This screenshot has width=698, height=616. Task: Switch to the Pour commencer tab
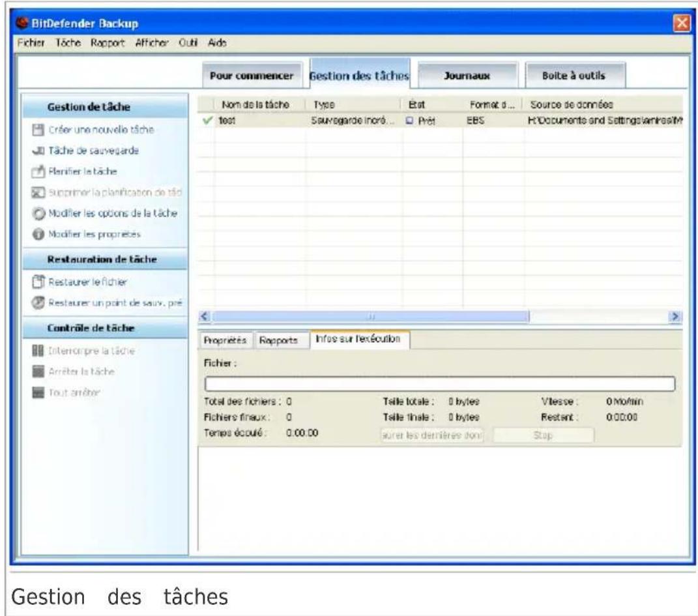coord(252,76)
